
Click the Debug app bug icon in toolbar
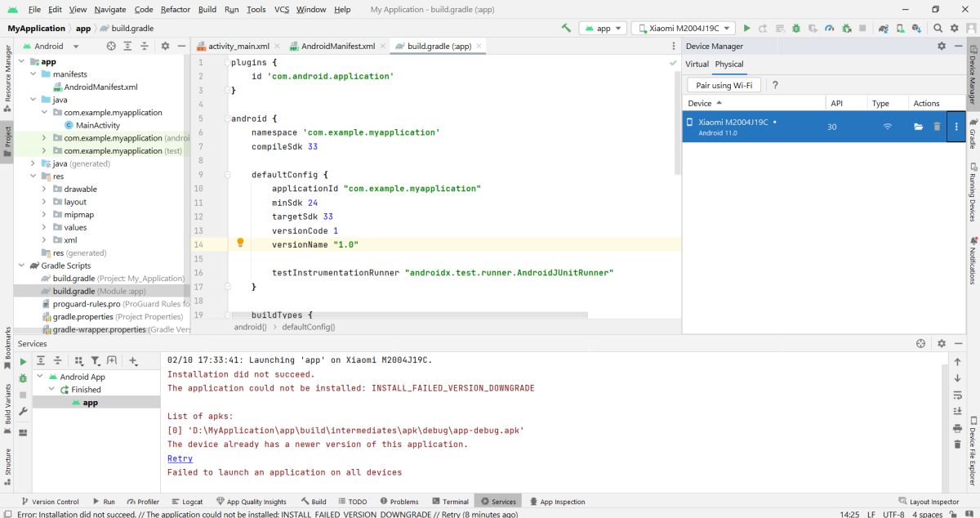click(796, 28)
